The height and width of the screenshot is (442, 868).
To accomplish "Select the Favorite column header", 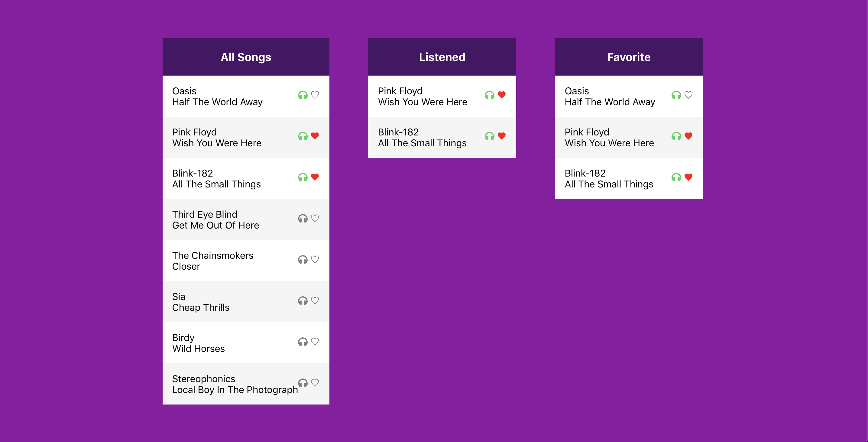I will [x=628, y=57].
